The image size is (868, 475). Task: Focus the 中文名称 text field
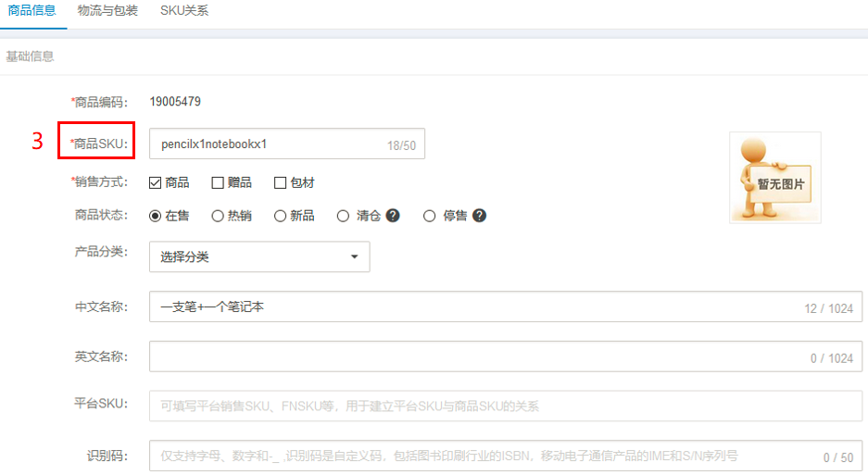472,307
